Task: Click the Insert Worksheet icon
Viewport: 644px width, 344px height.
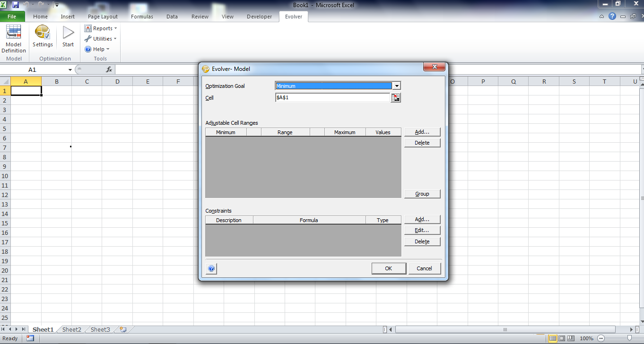Action: point(123,329)
